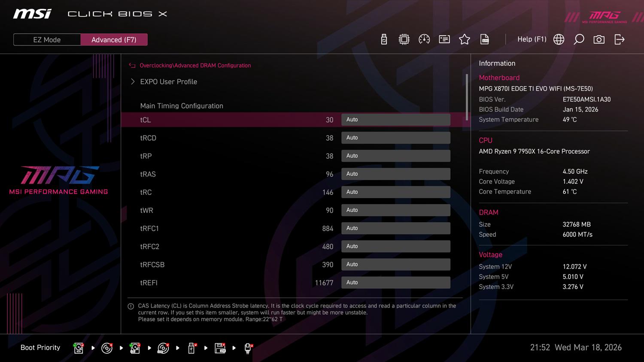Open the tRFC1 Auto value field
644x362 pixels.
[395, 228]
